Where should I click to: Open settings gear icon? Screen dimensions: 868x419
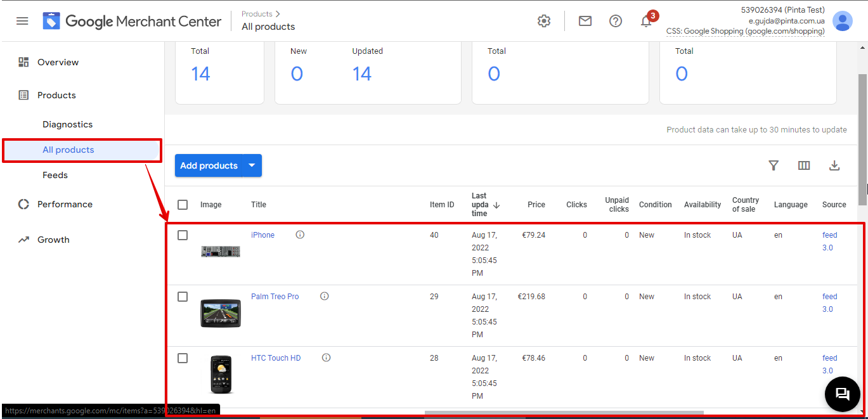[544, 21]
